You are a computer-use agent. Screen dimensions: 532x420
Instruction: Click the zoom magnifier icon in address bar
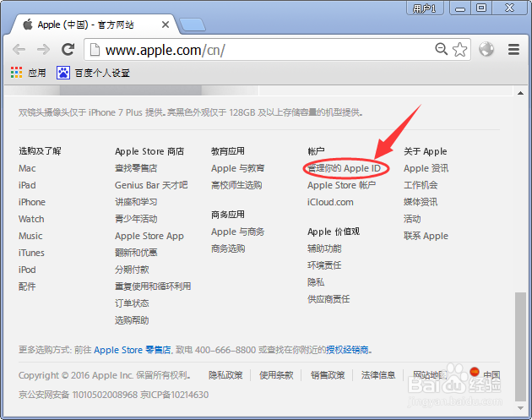click(441, 49)
